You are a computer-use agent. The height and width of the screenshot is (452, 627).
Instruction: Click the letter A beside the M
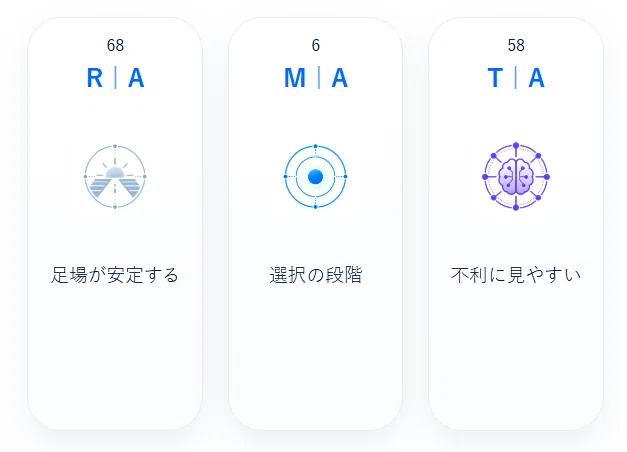pyautogui.click(x=340, y=78)
